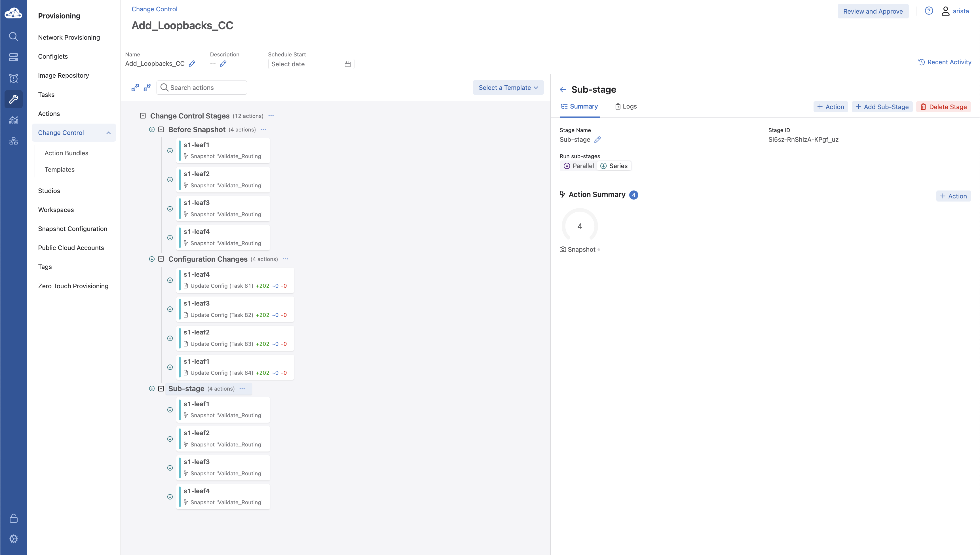Set sub-stages to run in Series
Screen dimensions: 980x555
614,166
